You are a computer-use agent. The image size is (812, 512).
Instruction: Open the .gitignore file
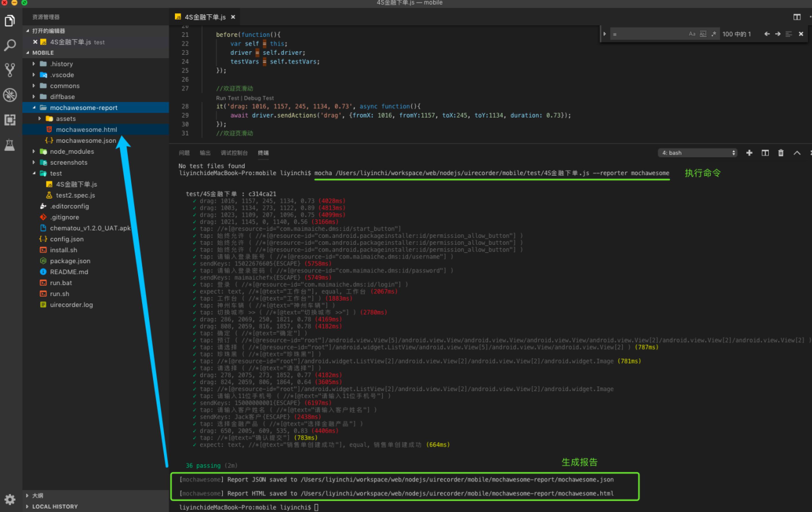(x=96, y=217)
